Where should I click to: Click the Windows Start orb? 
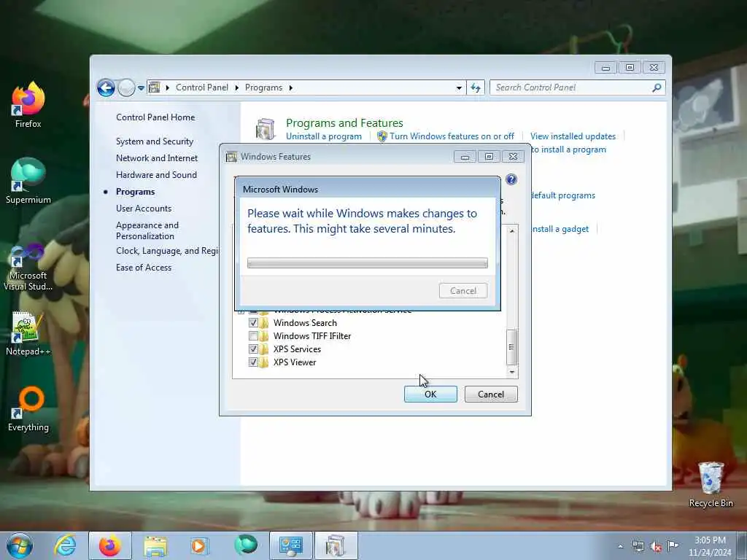[x=20, y=545]
